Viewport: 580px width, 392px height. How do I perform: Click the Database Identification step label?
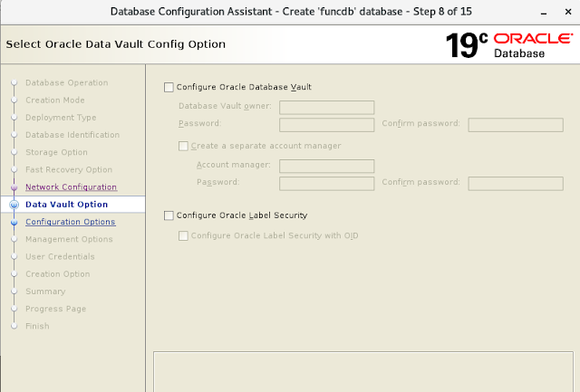72,135
